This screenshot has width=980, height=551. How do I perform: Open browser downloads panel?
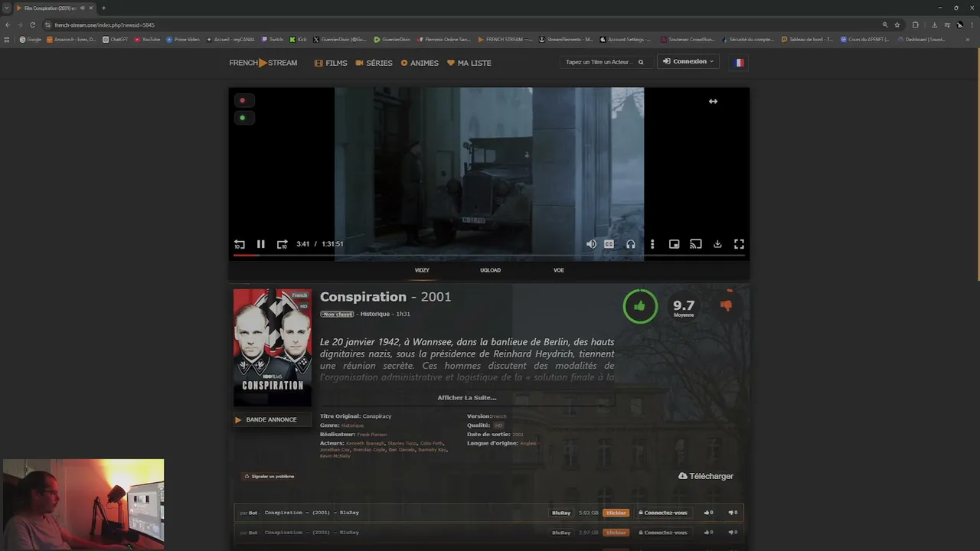934,24
